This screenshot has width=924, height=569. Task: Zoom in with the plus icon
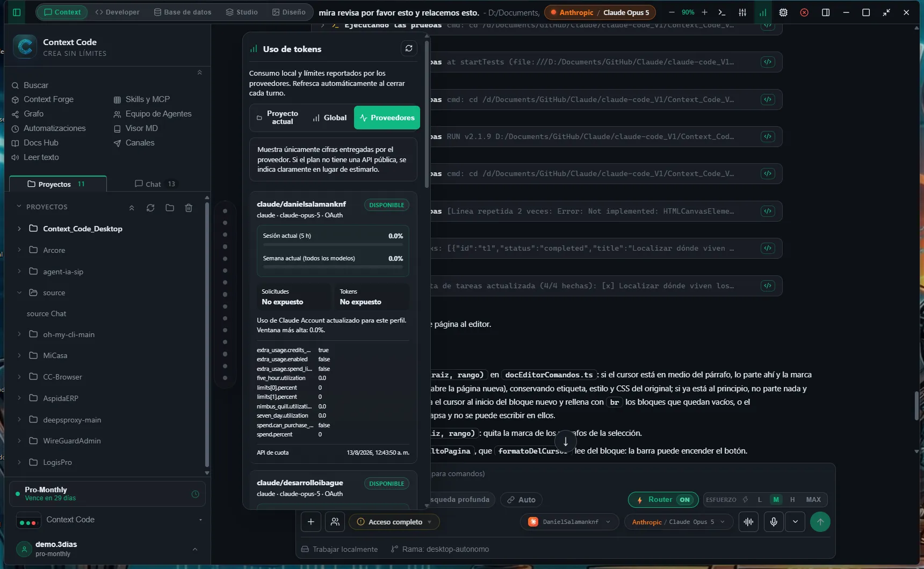[x=705, y=12]
